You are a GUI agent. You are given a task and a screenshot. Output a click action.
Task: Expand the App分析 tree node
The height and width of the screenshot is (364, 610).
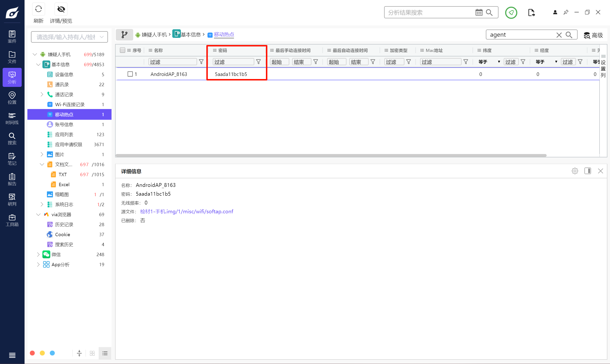click(38, 265)
